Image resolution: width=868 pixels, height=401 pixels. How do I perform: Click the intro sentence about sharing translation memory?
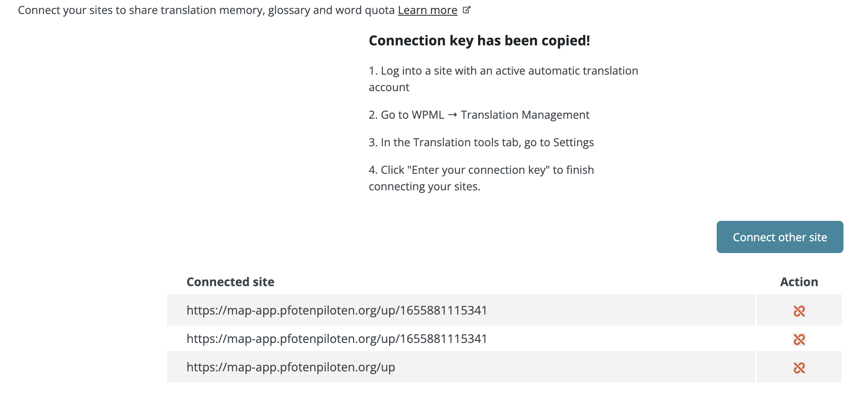coord(206,10)
